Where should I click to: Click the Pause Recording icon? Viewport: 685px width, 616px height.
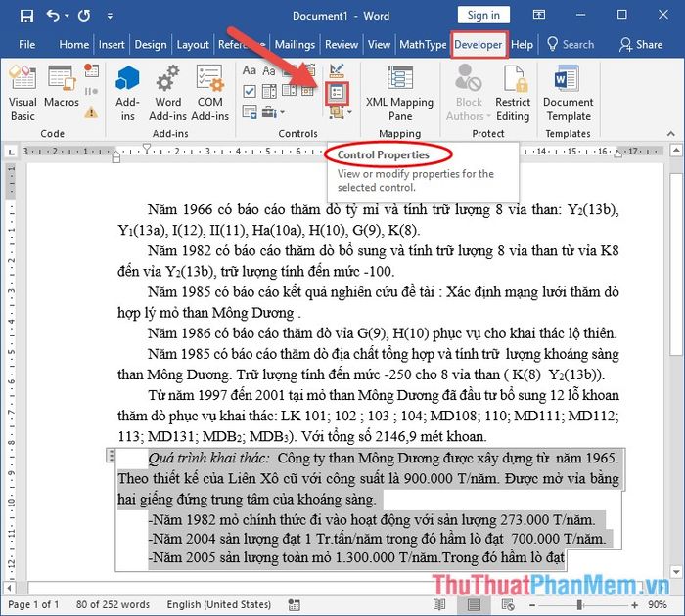[x=91, y=91]
